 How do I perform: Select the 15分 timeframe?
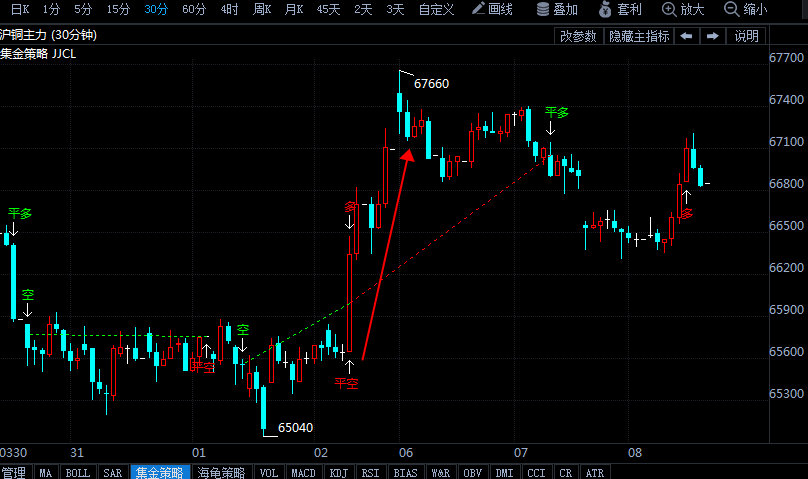(118, 9)
